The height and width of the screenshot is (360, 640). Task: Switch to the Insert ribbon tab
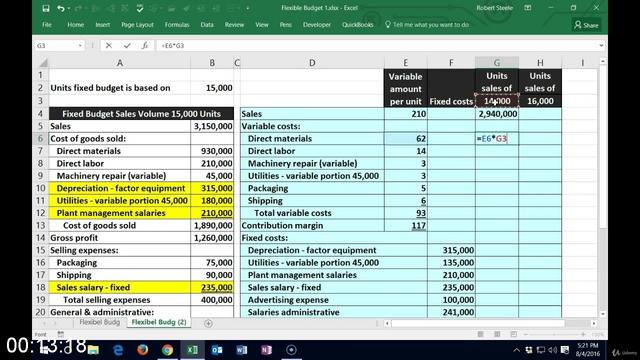(102, 25)
